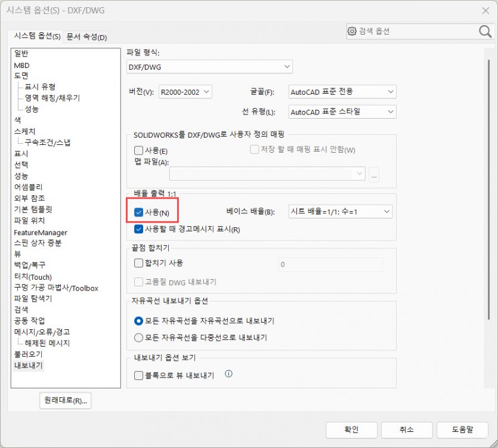The image size is (498, 448).
Task: Enable the 합치기 사용 checkbox
Action: pyautogui.click(x=138, y=263)
